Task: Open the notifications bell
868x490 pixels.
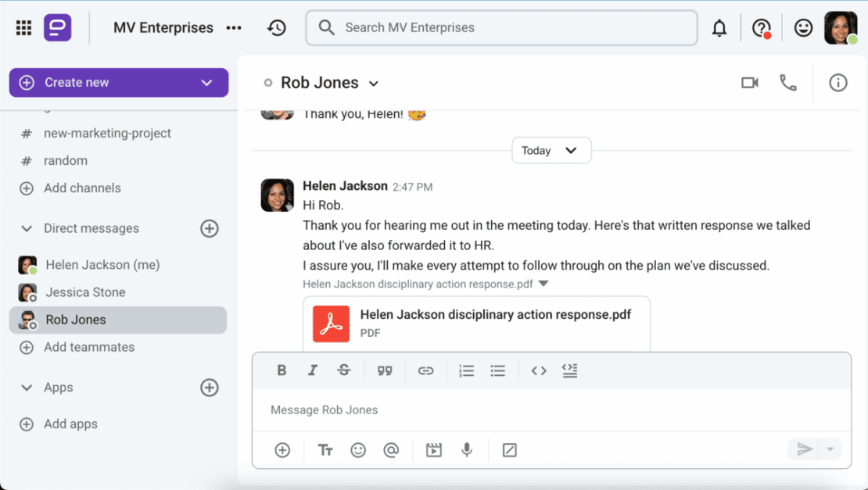Action: pyautogui.click(x=719, y=27)
